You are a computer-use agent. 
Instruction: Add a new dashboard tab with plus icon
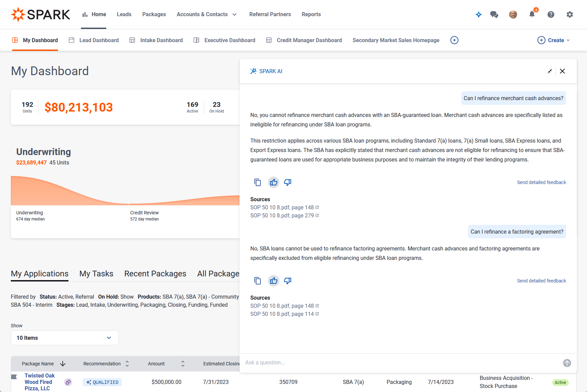(454, 40)
